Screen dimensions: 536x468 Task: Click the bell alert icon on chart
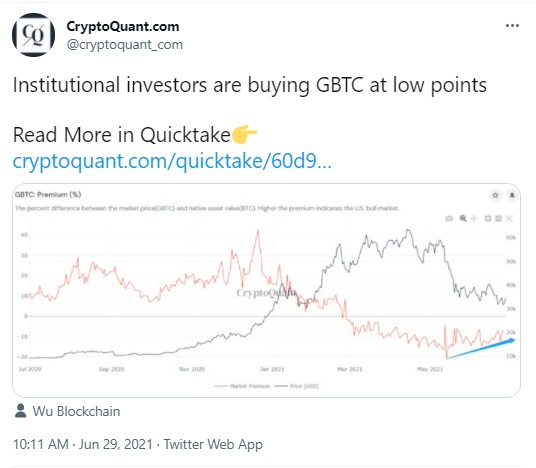(x=512, y=195)
